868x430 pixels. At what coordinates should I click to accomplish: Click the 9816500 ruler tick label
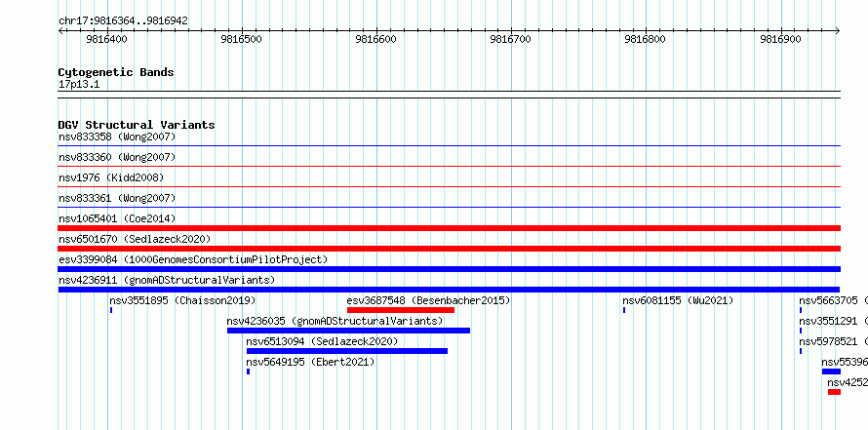tap(241, 39)
